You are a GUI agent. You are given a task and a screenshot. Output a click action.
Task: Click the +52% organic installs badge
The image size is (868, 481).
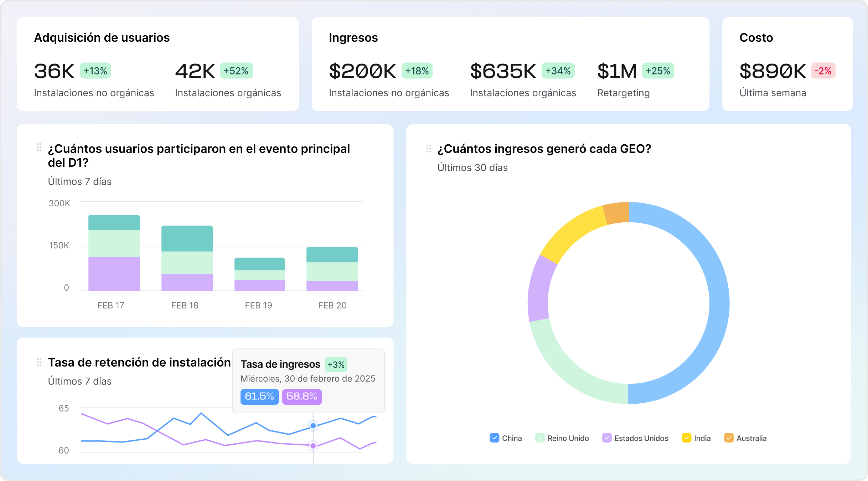(236, 71)
